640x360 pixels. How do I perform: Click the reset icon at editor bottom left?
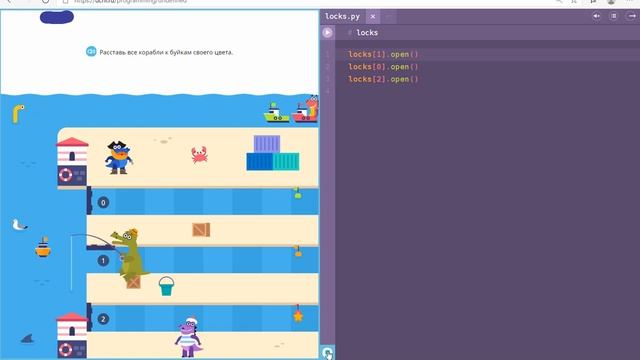click(327, 353)
